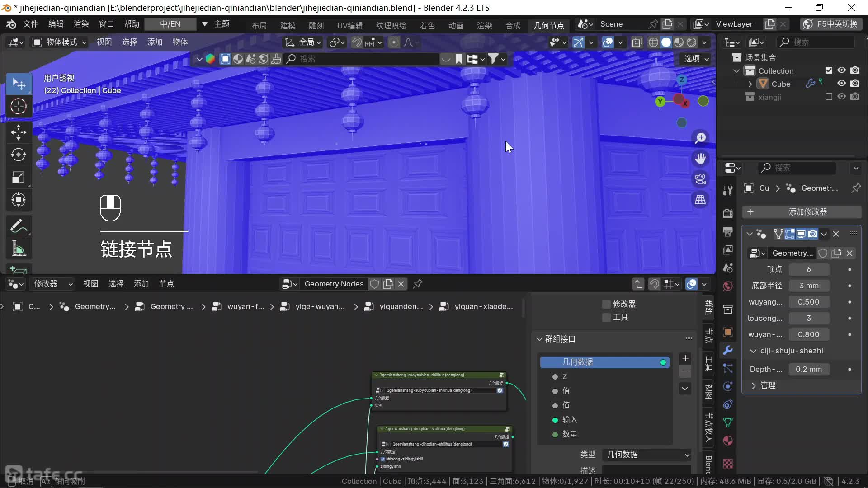868x488 pixels.
Task: Open the 类型 几何数据 dropdown
Action: click(x=647, y=455)
